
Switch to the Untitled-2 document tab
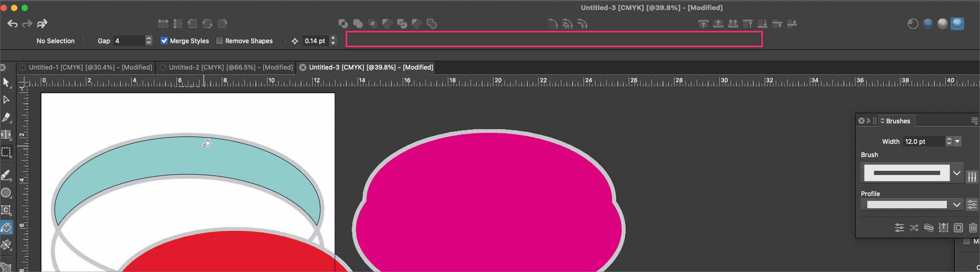tap(230, 67)
